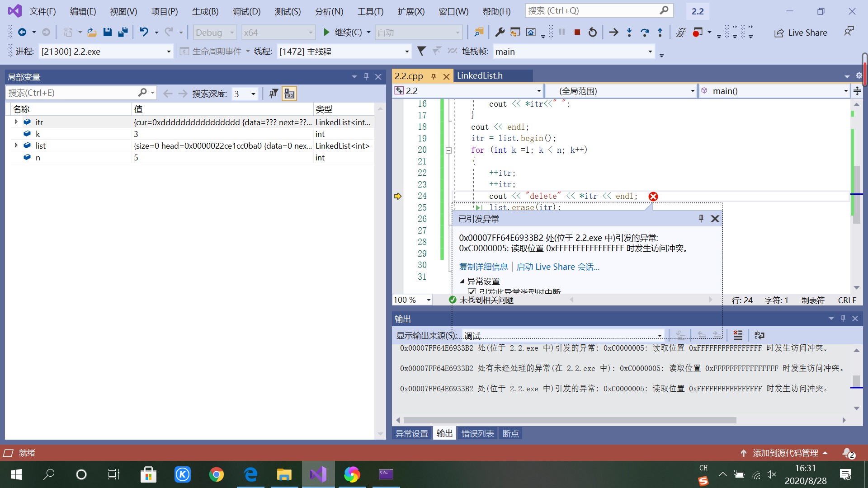Click the Output panel horizontal scrollbar
The width and height of the screenshot is (868, 488).
(570, 420)
